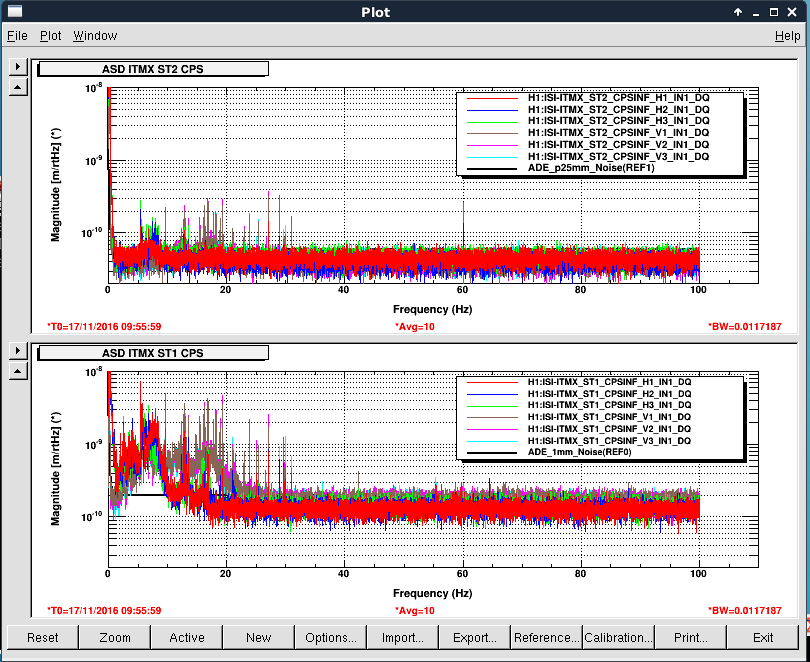This screenshot has height=662, width=810.
Task: Click the right-arrow button beside the ST1 plot
Action: tap(17, 350)
